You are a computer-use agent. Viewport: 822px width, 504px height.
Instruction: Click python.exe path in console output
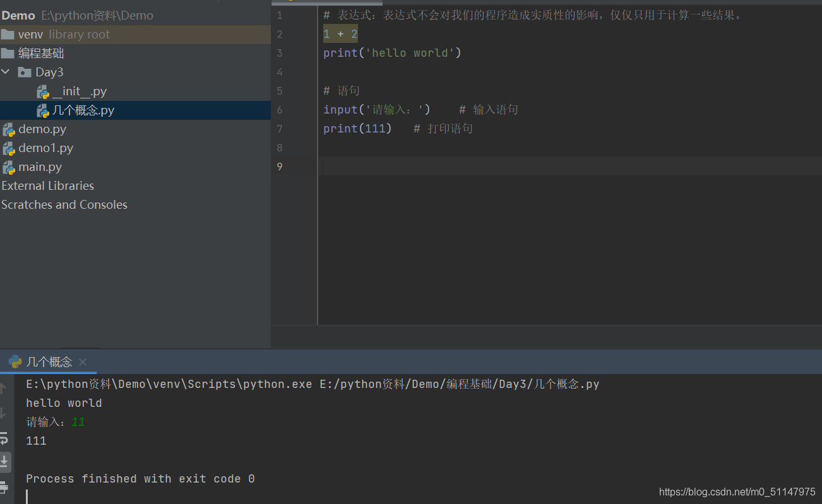[x=169, y=384]
